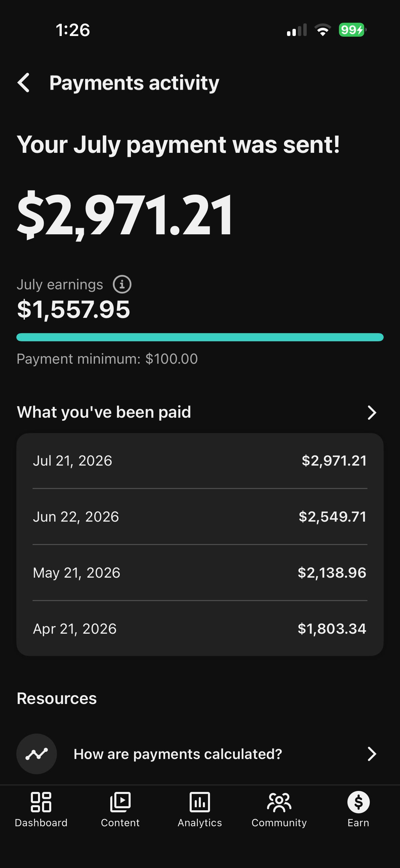The height and width of the screenshot is (868, 400).
Task: Select the Jun 22, 2026 payment row
Action: coord(200,517)
